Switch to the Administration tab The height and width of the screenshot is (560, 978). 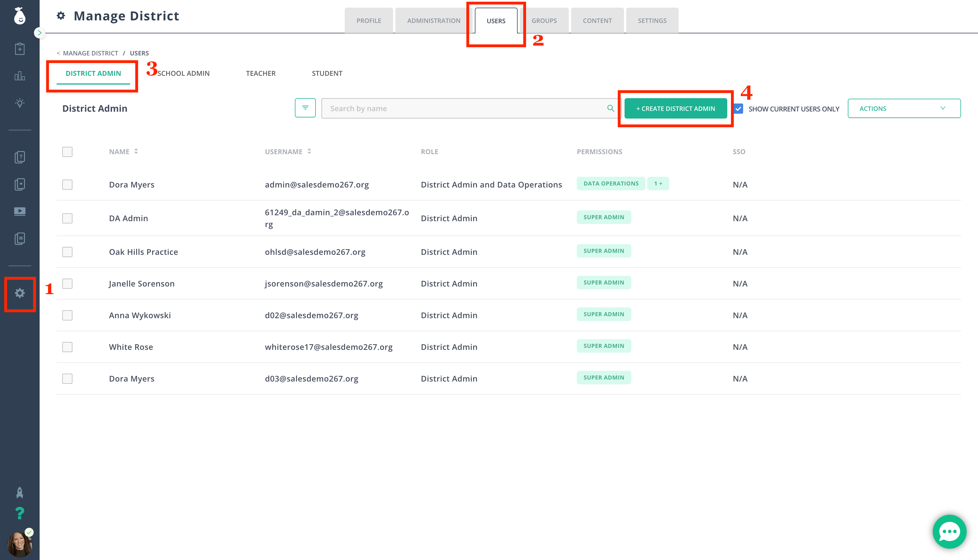pyautogui.click(x=434, y=20)
